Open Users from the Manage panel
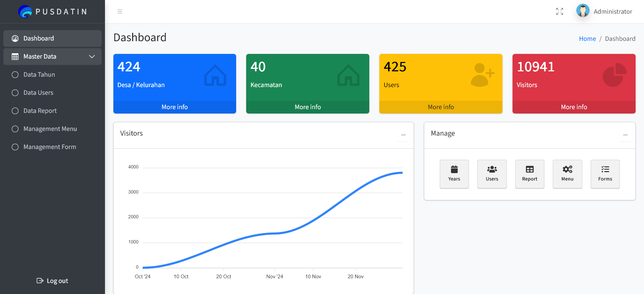This screenshot has width=644, height=294. [492, 174]
